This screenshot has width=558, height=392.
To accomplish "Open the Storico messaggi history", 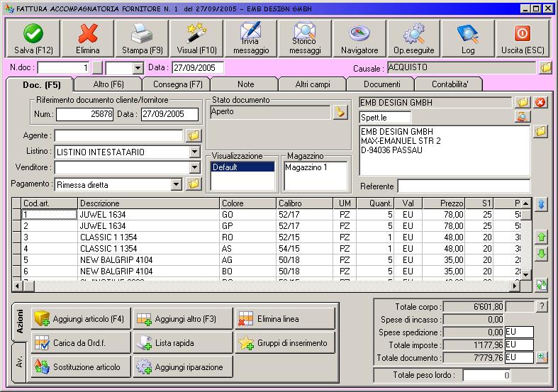I will (306, 38).
